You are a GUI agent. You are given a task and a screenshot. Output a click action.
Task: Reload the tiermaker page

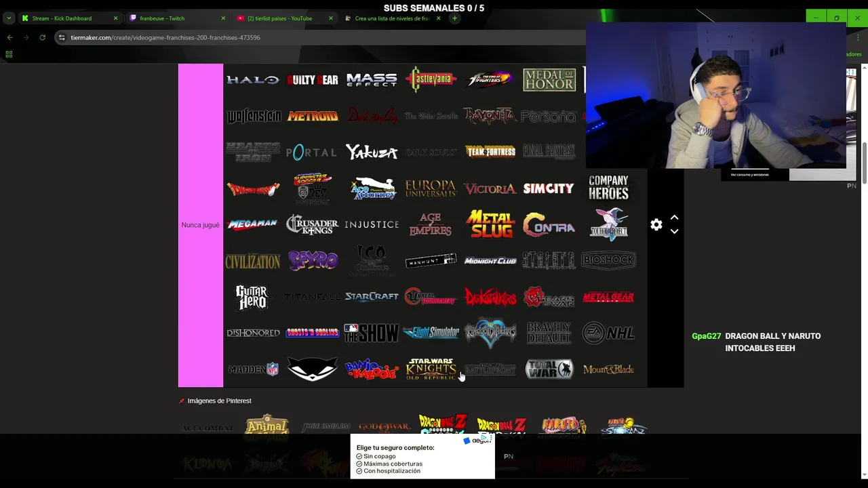point(42,37)
